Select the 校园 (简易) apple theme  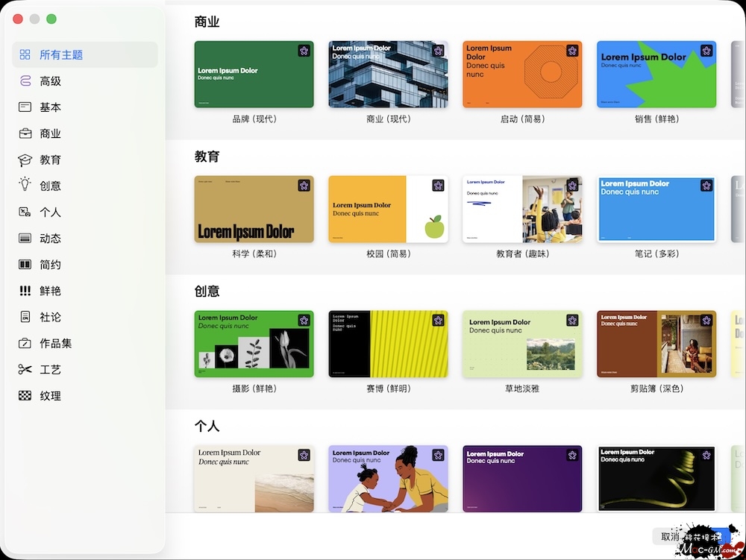pos(388,210)
